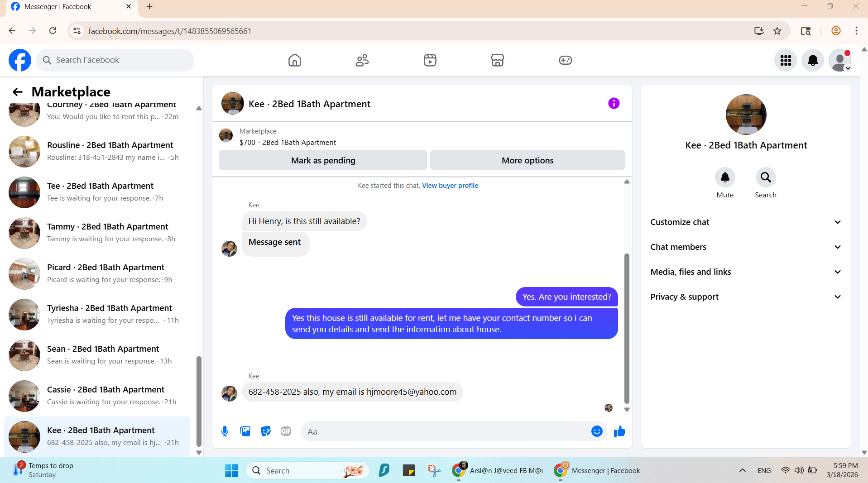Open the account profile avatar menu
868x483 pixels.
coord(840,60)
